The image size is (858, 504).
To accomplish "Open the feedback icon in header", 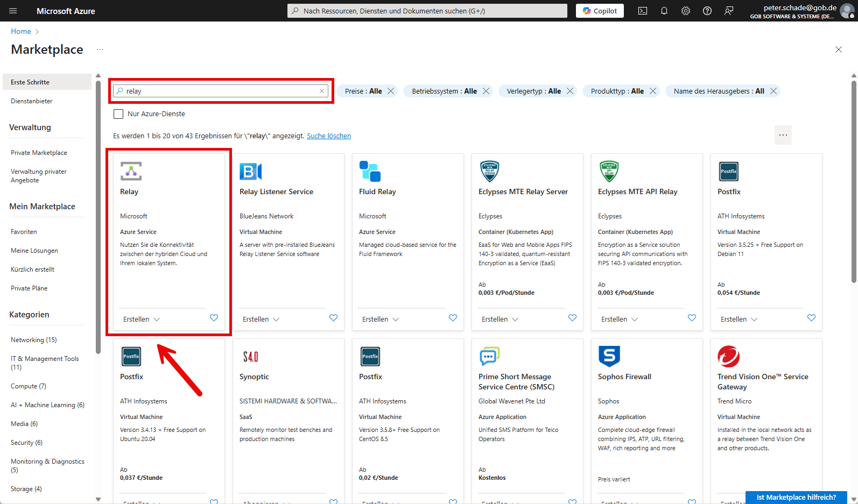I will click(729, 11).
